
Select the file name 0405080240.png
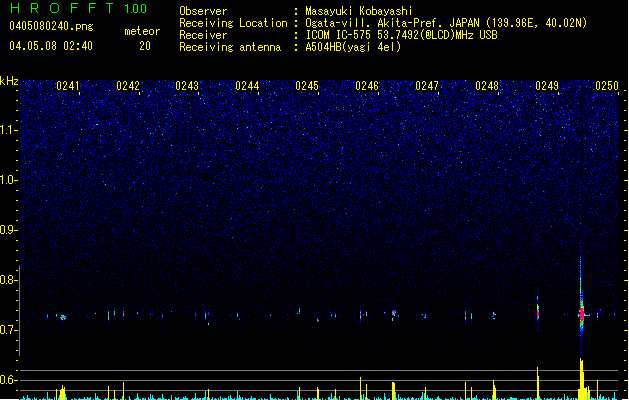(51, 26)
